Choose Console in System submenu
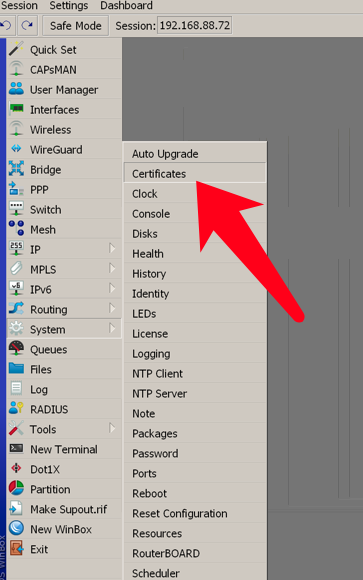Screen dimensions: 363x580 (195, 213)
